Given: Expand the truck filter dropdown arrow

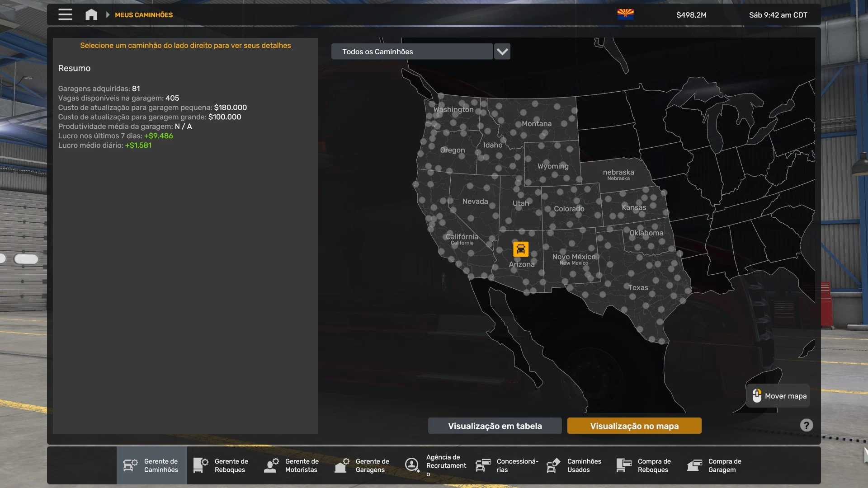Looking at the screenshot, I should [502, 52].
